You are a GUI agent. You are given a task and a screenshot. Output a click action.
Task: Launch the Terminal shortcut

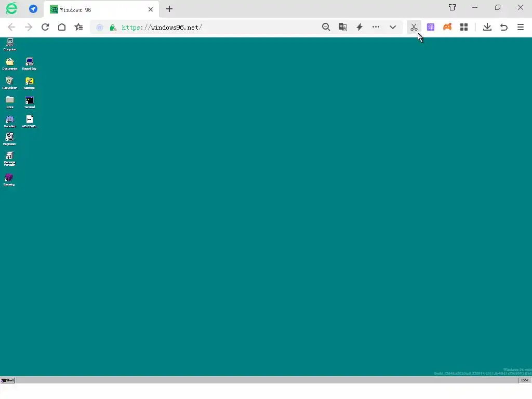point(30,102)
